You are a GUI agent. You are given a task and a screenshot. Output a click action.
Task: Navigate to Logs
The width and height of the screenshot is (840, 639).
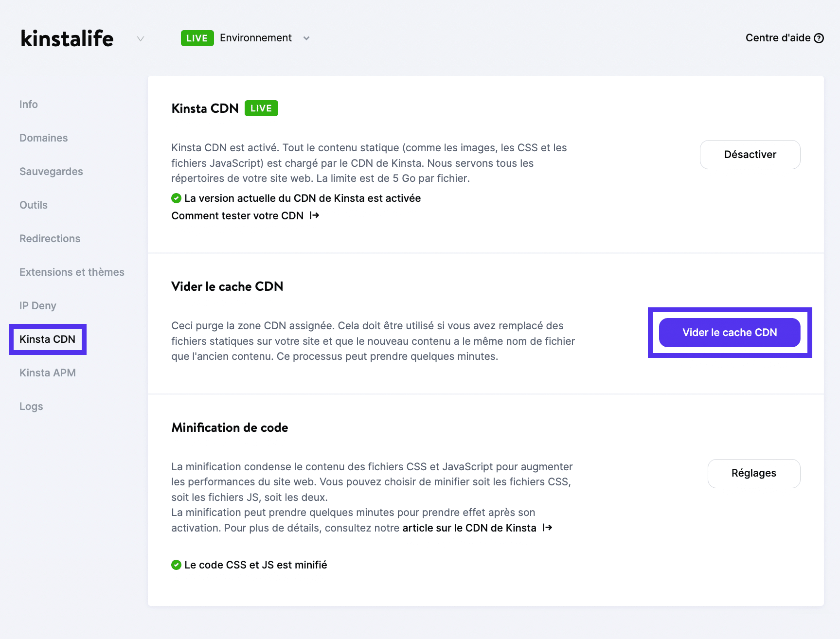coord(31,406)
